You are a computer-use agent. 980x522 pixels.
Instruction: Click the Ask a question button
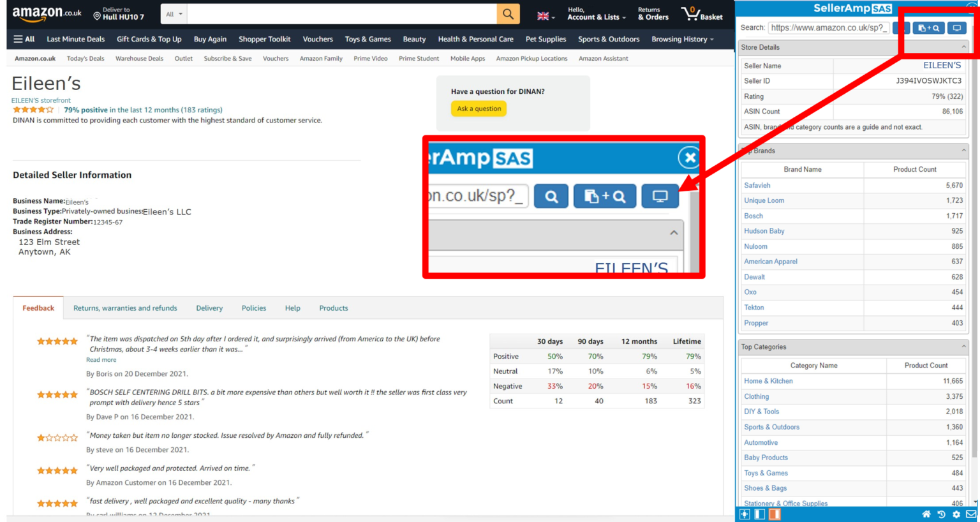pos(479,108)
